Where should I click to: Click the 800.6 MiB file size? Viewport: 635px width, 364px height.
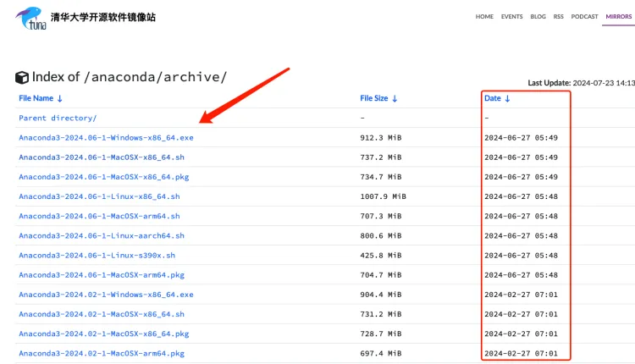pos(381,235)
